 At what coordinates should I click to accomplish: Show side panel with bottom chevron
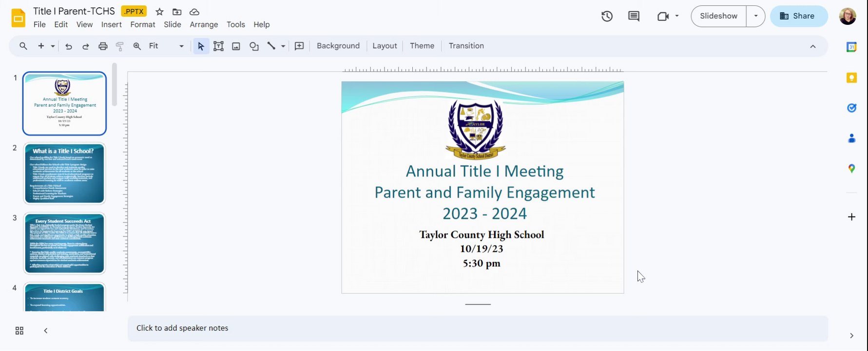coord(851,335)
